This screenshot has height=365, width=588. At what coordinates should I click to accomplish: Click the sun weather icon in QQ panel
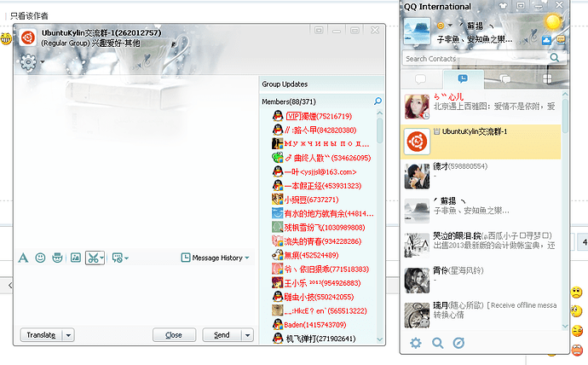point(554,22)
